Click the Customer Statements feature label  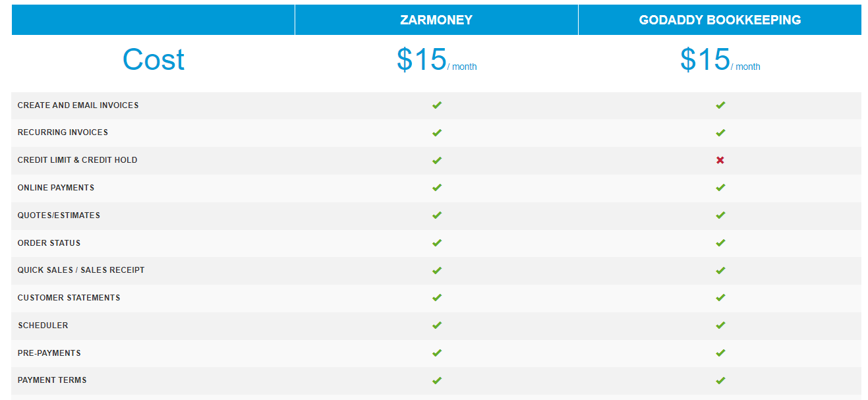point(69,298)
